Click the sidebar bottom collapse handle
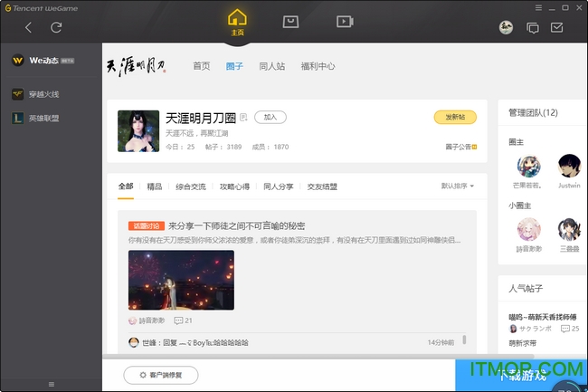 tap(52, 384)
